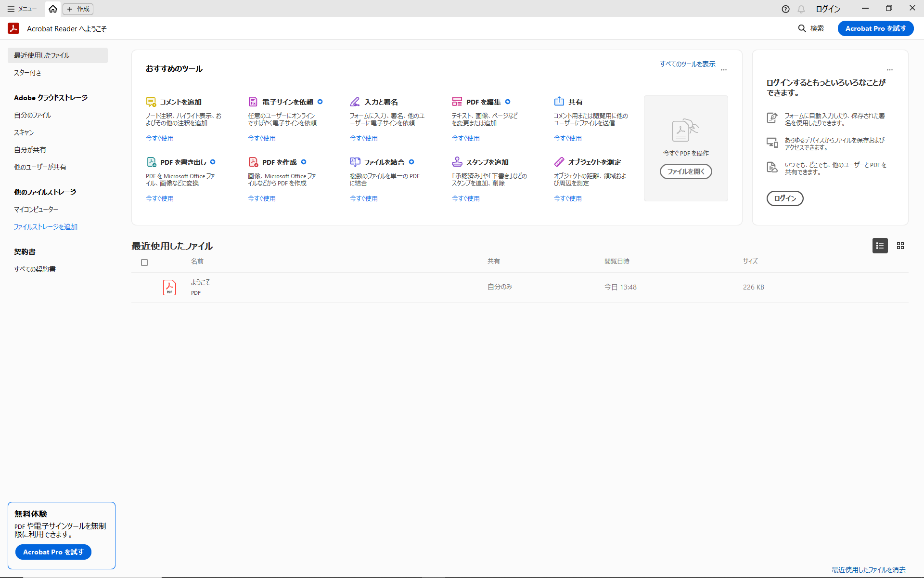Image resolution: width=924 pixels, height=578 pixels.
Task: Click the form autofill icon in login card
Action: coord(772,118)
